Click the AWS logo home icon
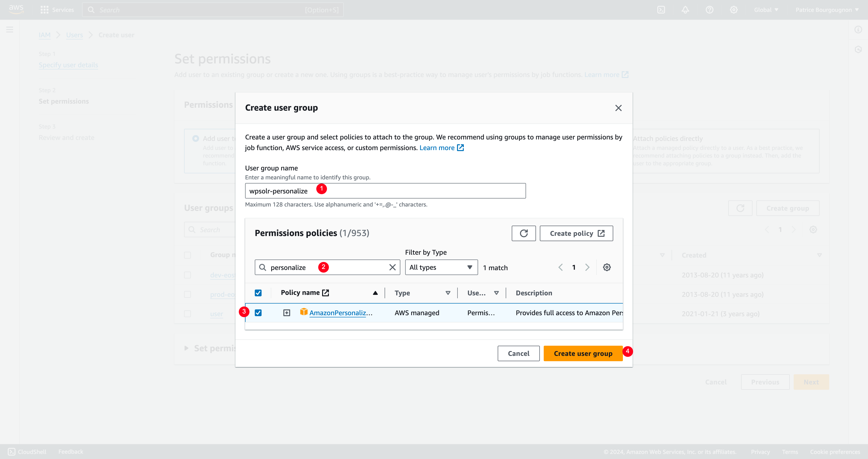Image resolution: width=868 pixels, height=459 pixels. coord(16,9)
